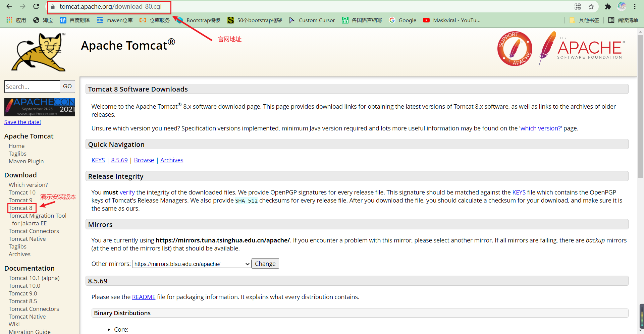The width and height of the screenshot is (644, 334).
Task: Open the extensions puzzle icon
Action: coord(608,7)
